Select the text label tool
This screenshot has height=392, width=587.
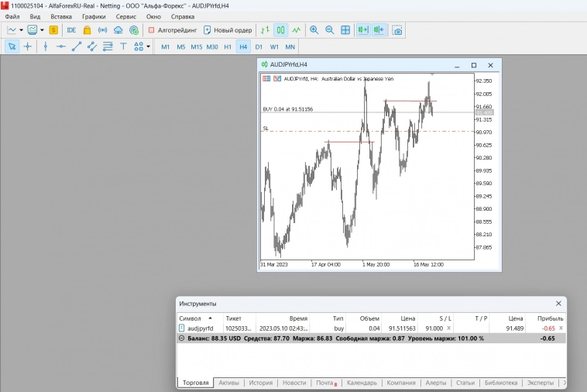pyautogui.click(x=123, y=46)
